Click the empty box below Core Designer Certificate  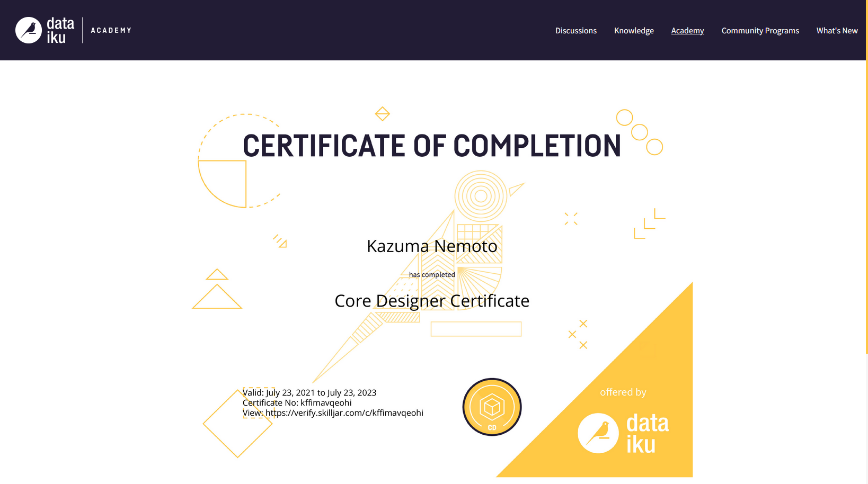[476, 329]
